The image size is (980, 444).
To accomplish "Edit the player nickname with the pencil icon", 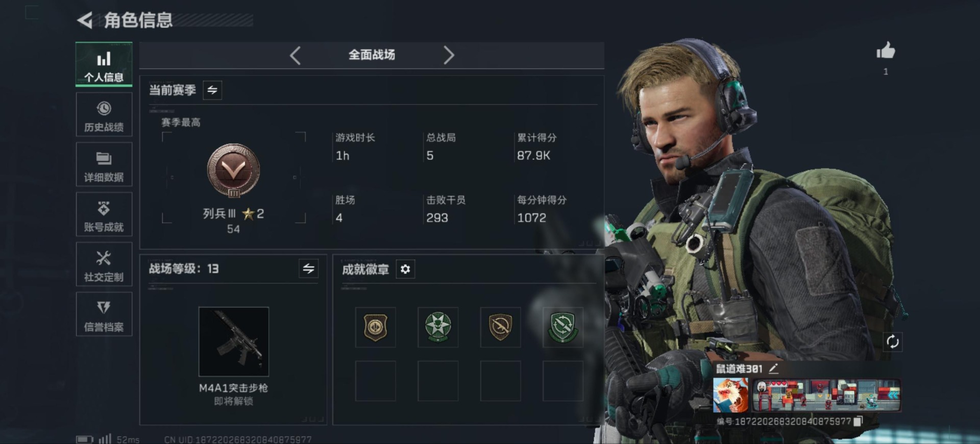I will [x=773, y=368].
